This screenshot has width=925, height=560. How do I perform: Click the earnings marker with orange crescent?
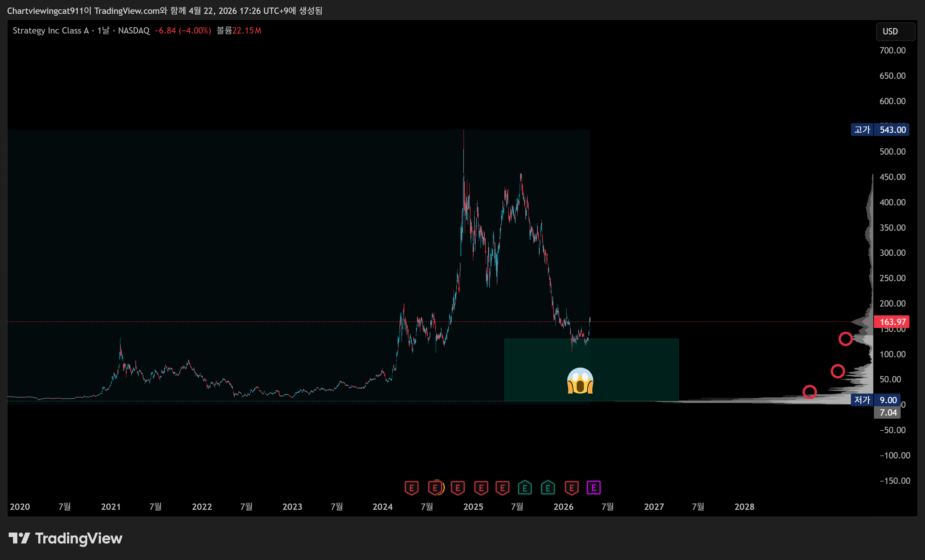click(x=435, y=488)
